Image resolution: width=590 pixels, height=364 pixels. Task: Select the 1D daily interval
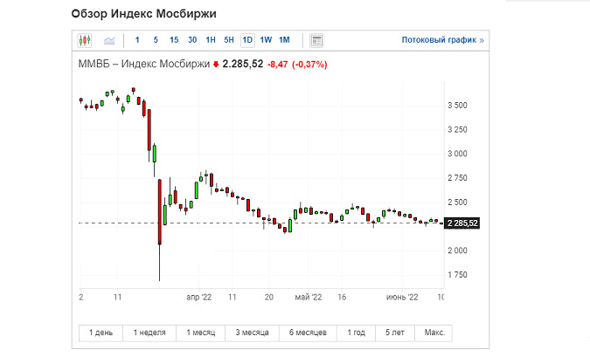247,40
